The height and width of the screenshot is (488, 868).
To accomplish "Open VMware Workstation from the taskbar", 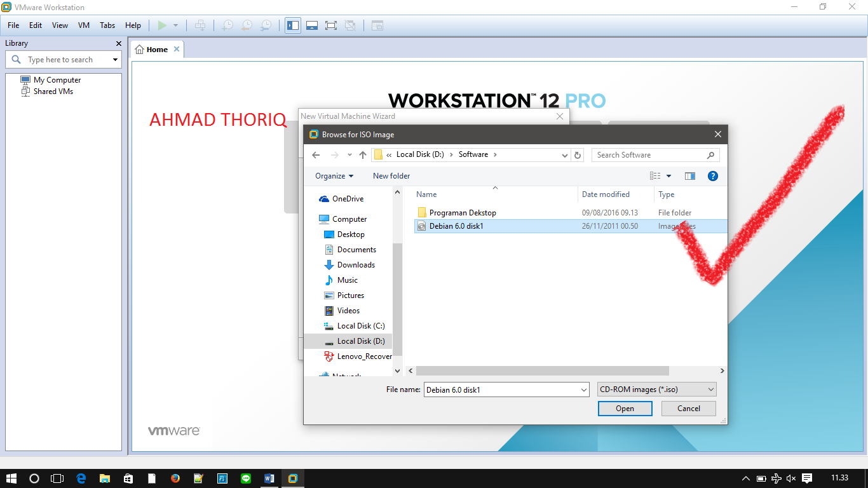I will click(x=293, y=478).
